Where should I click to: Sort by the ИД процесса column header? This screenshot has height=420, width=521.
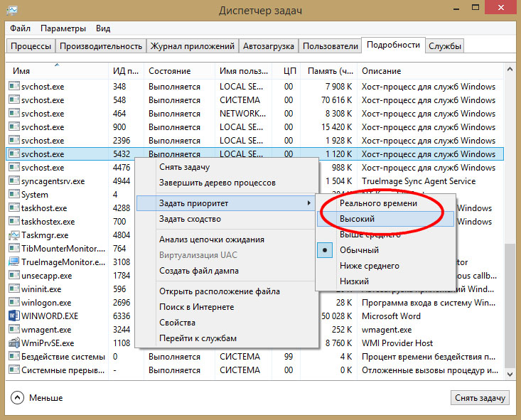pos(126,71)
